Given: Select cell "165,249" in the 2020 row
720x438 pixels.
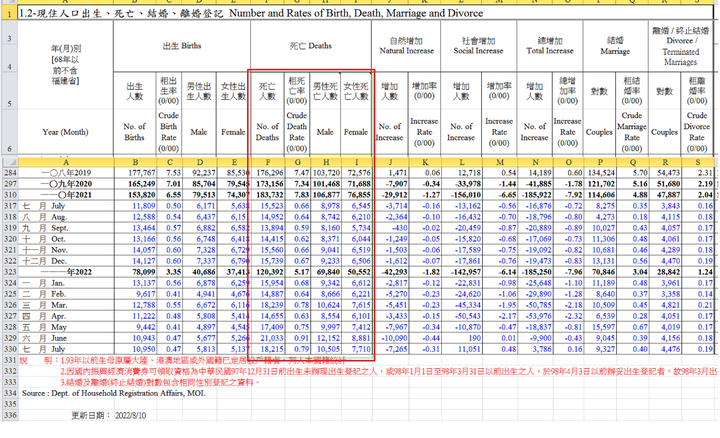Looking at the screenshot, I should pyautogui.click(x=135, y=184).
